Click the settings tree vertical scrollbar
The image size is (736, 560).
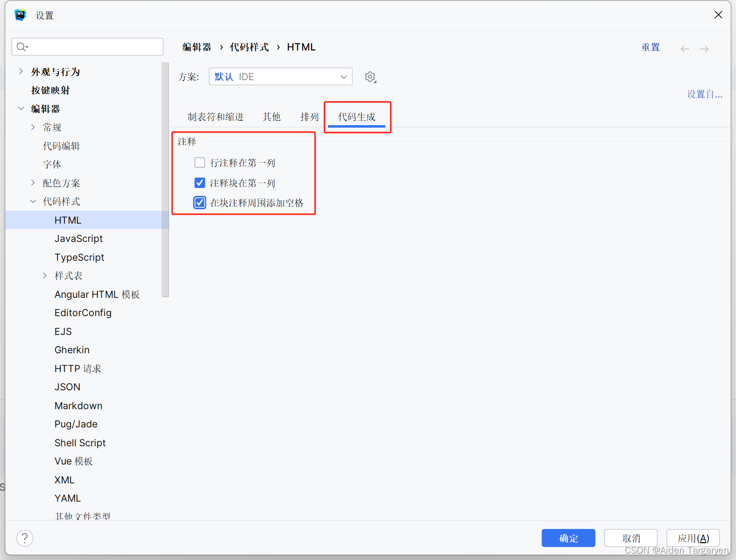(x=165, y=180)
